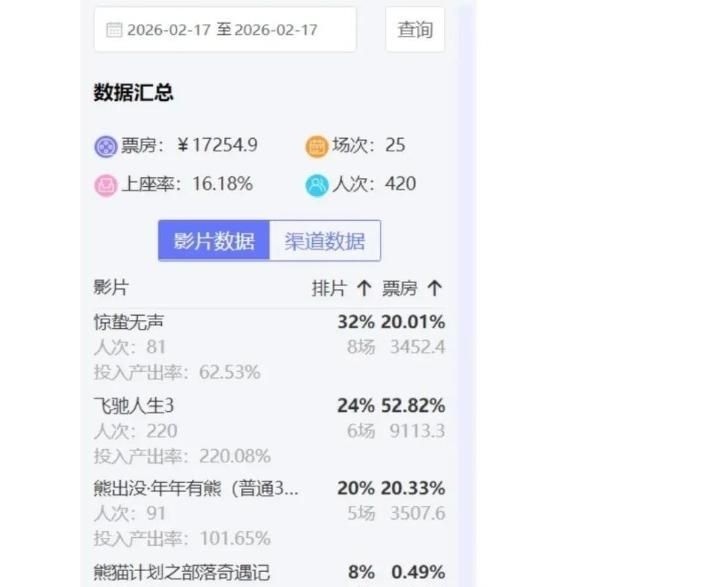Click the calendar icon in date field
This screenshot has width=720, height=587.
pyautogui.click(x=114, y=30)
